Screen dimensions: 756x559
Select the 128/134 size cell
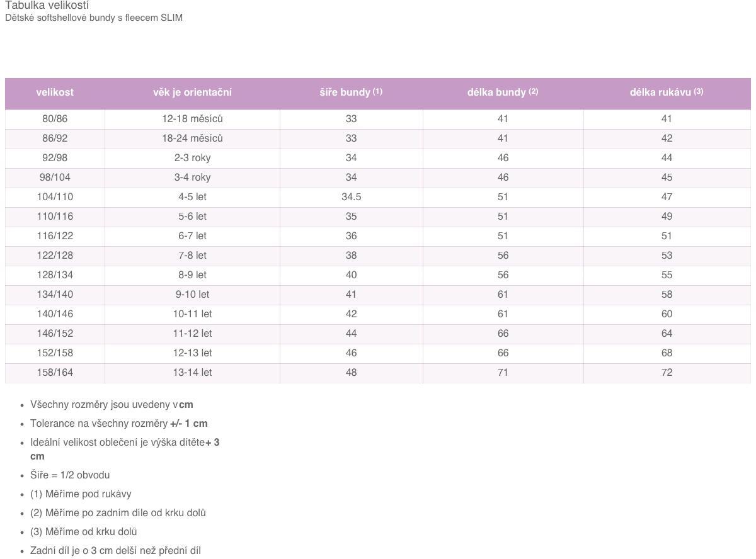55,275
